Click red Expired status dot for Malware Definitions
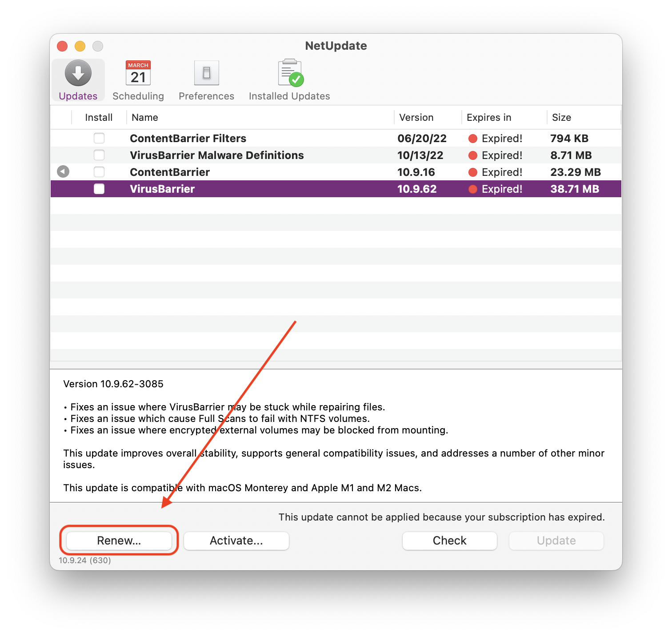672x636 pixels. [473, 155]
